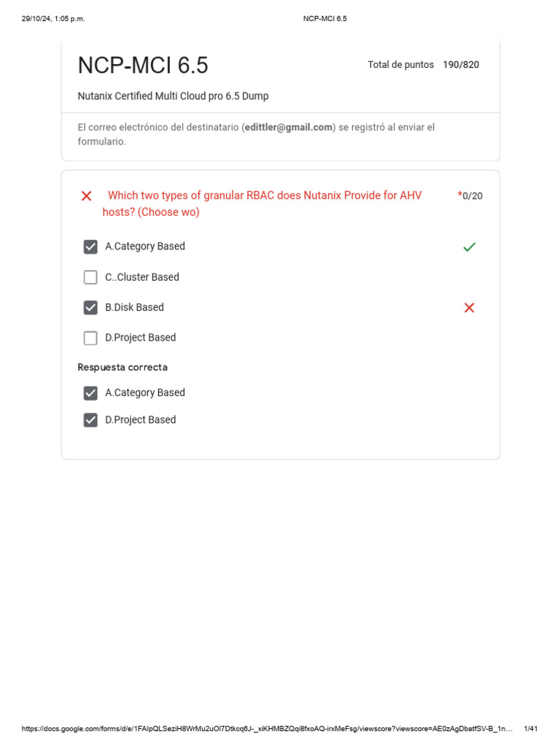The image size is (560, 747).
Task: Click the NCP-MCI 6.5 form title
Action: coord(143,66)
